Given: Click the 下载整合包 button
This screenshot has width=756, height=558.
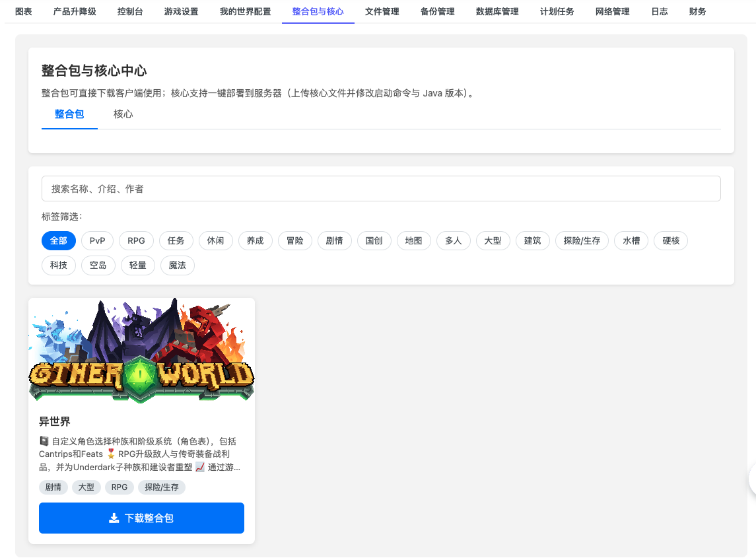Looking at the screenshot, I should click(141, 518).
